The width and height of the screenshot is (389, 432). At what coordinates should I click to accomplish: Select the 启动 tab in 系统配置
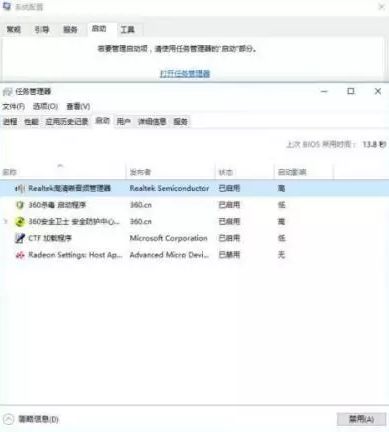(99, 29)
